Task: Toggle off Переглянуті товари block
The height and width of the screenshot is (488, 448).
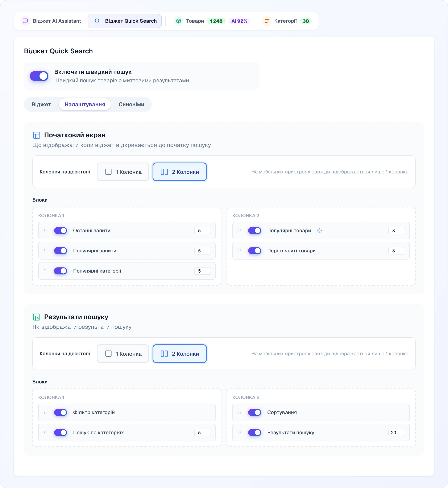Action: click(254, 251)
